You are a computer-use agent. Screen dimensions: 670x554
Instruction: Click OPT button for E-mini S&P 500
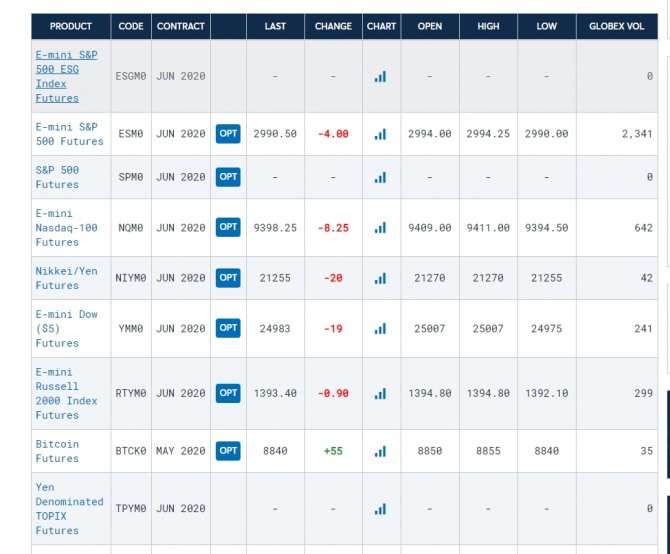tap(228, 134)
